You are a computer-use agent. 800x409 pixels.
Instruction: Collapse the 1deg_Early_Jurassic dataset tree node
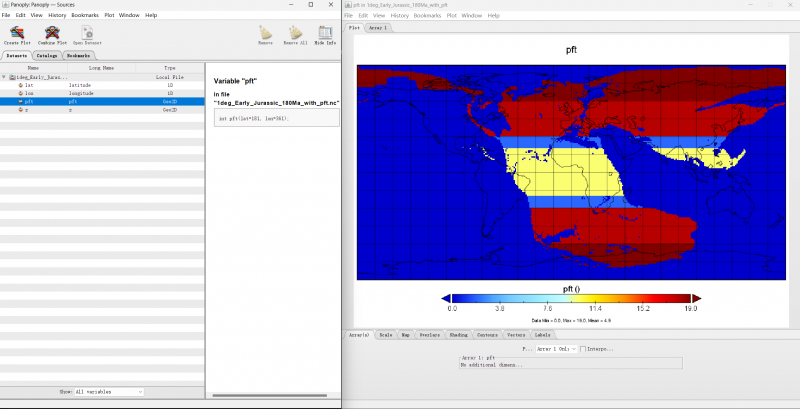pyautogui.click(x=4, y=76)
